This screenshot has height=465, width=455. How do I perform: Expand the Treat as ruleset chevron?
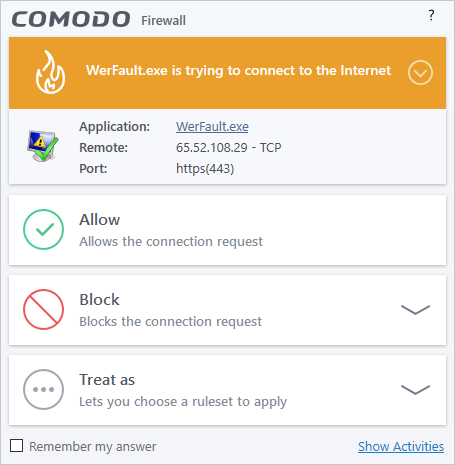[x=415, y=389]
